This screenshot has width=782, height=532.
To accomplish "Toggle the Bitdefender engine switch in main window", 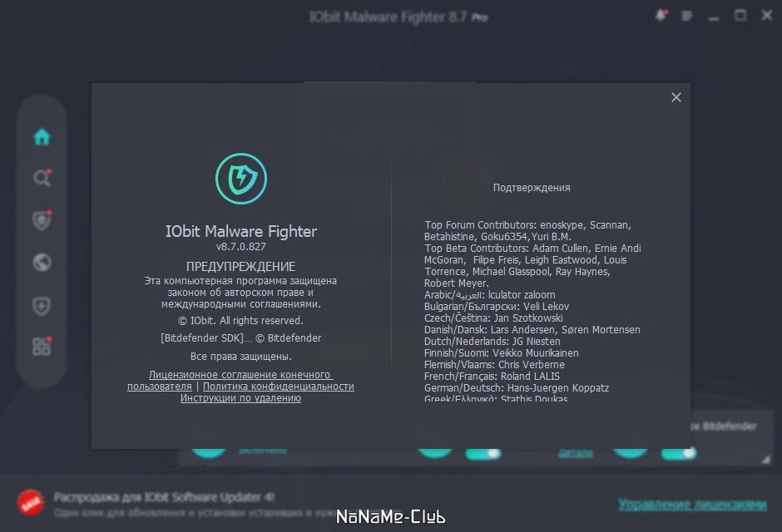I will [678, 453].
